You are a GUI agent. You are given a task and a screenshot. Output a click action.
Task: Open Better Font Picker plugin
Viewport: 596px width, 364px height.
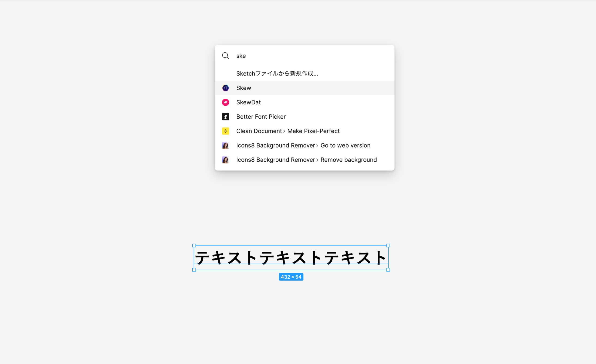point(305,117)
